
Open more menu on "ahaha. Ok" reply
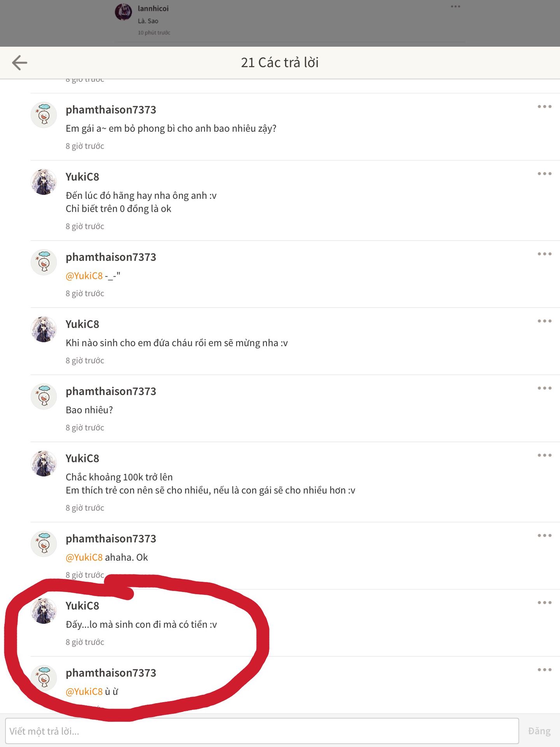click(x=544, y=536)
